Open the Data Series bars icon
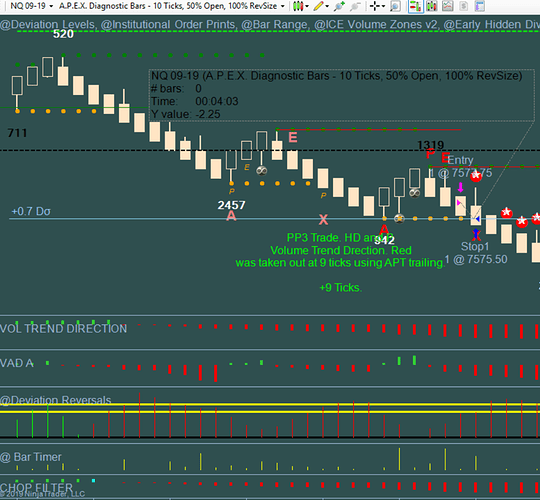This screenshot has height=500, width=540. click(432, 6)
